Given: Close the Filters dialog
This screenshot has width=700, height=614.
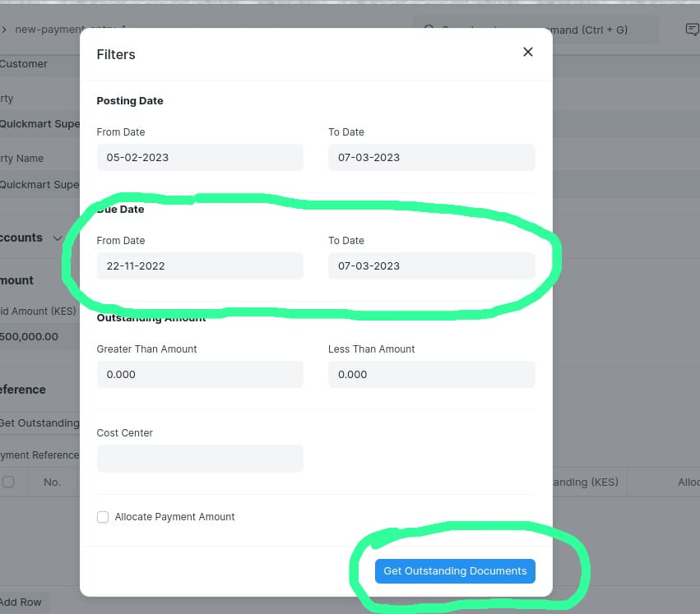Looking at the screenshot, I should point(527,51).
